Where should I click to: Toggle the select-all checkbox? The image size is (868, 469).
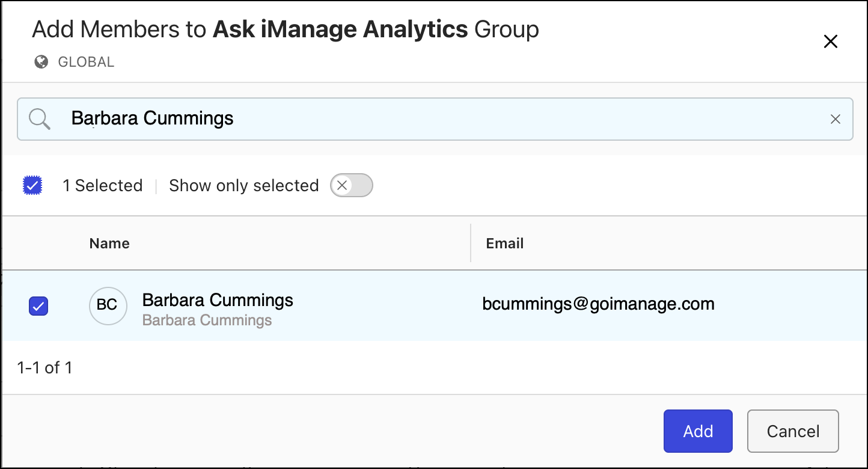click(32, 186)
